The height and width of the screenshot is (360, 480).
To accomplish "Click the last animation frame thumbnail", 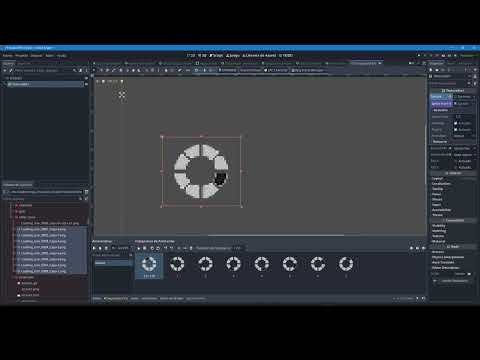I will pos(346,266).
